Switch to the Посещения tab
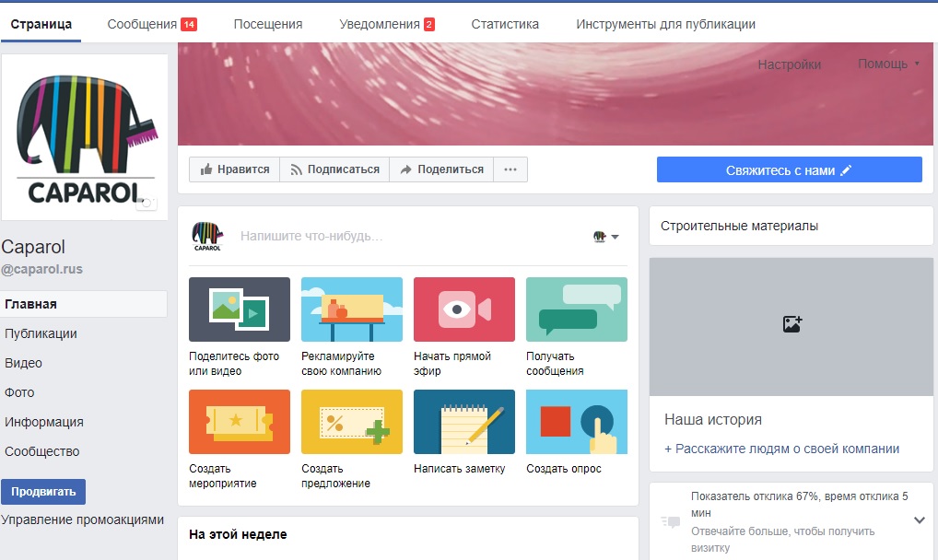The height and width of the screenshot is (560, 938). 268,25
